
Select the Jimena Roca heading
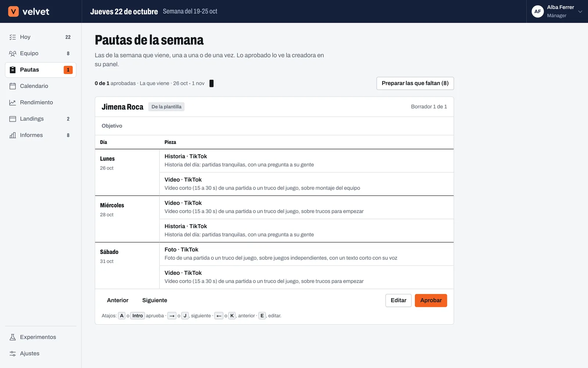coord(122,107)
